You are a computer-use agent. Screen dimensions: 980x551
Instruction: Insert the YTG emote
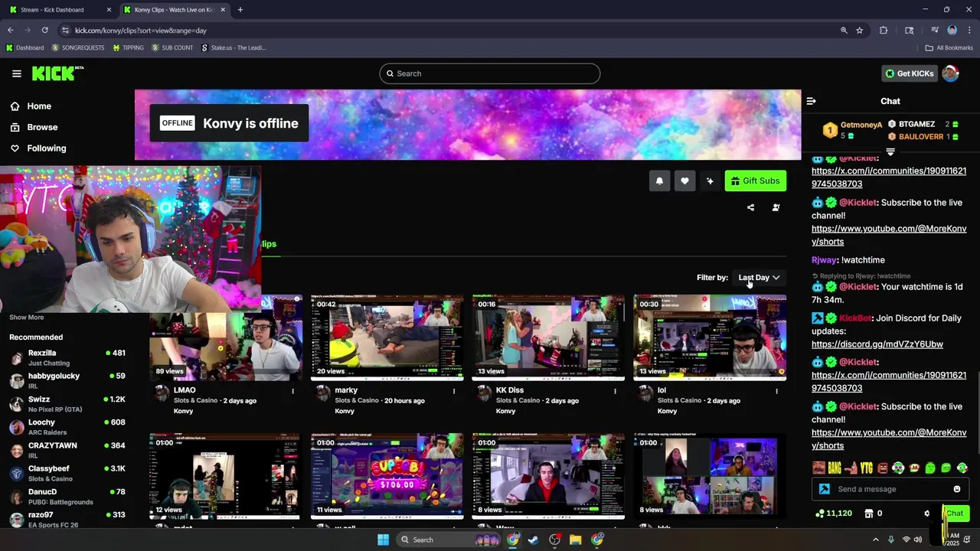tap(867, 468)
